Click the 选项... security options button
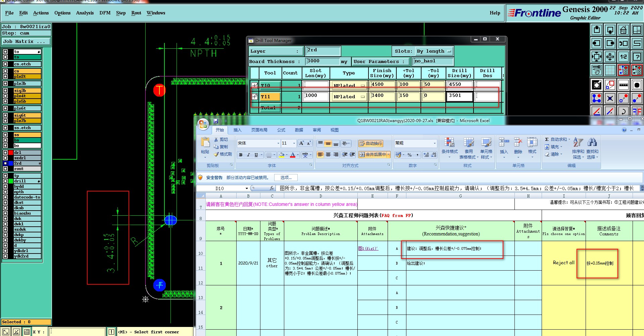Screen dimensions: 644x336 click(286, 178)
